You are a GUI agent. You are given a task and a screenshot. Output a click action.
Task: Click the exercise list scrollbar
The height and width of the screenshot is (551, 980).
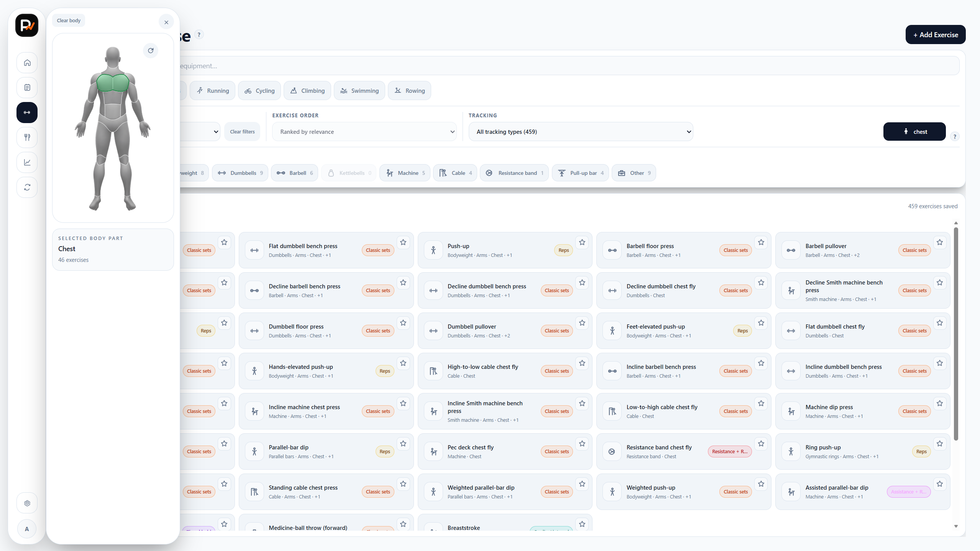(956, 334)
